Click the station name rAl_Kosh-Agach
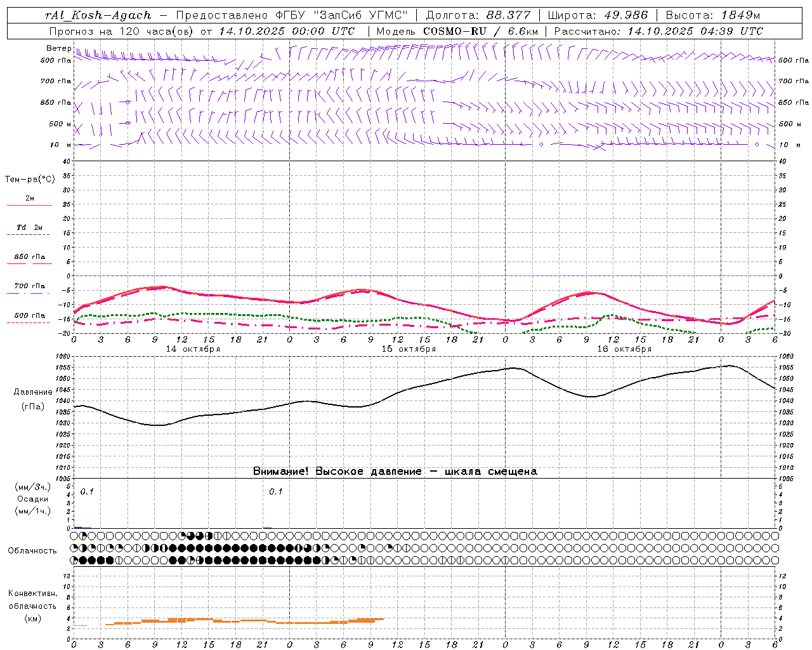This screenshot has width=812, height=650. 98,15
